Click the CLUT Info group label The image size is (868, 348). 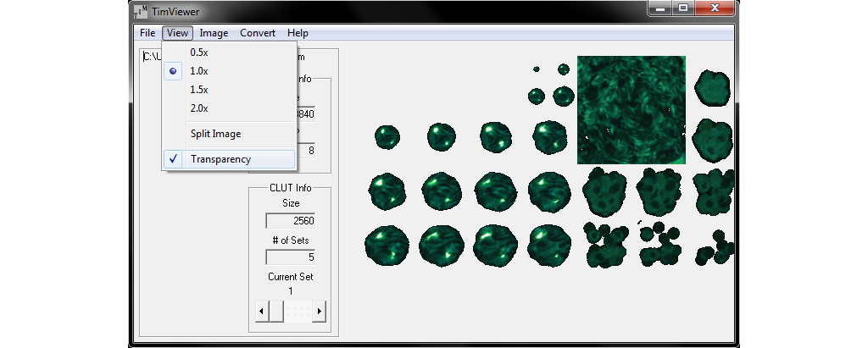tap(291, 188)
